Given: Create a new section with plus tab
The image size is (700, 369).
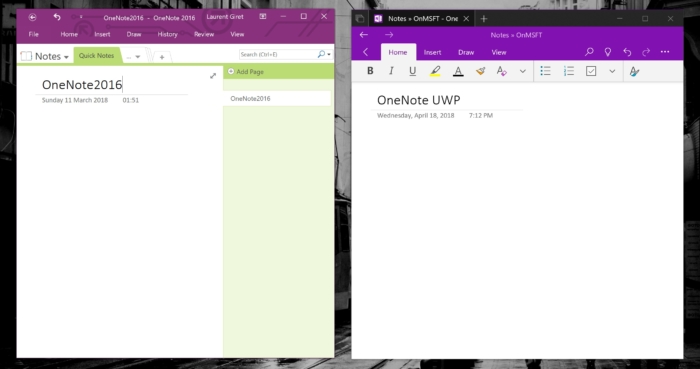Looking at the screenshot, I should click(x=162, y=57).
